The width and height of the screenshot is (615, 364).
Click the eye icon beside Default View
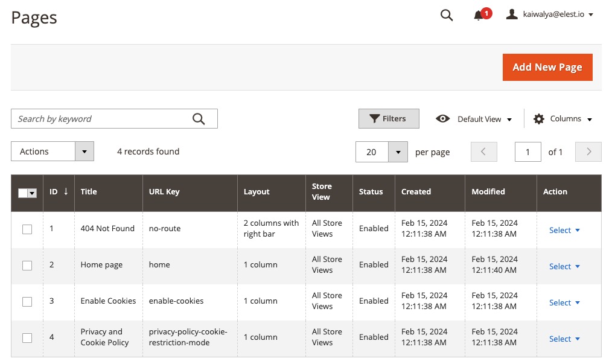(x=443, y=118)
